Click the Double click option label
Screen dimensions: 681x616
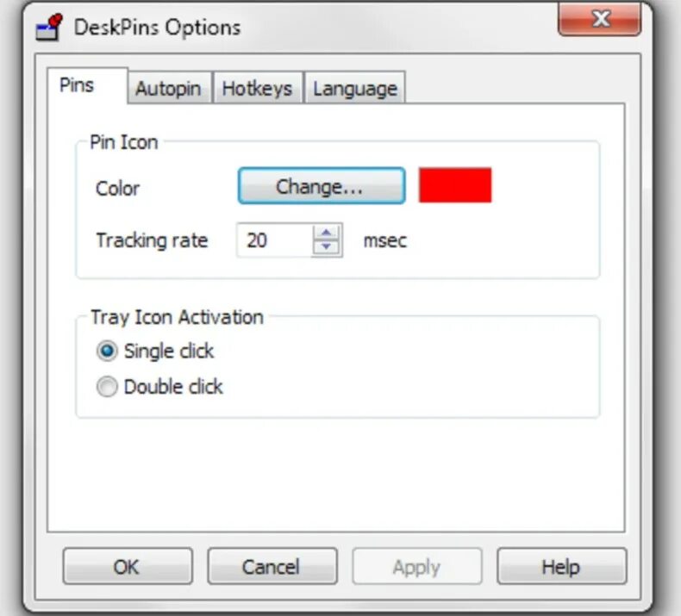pos(173,386)
